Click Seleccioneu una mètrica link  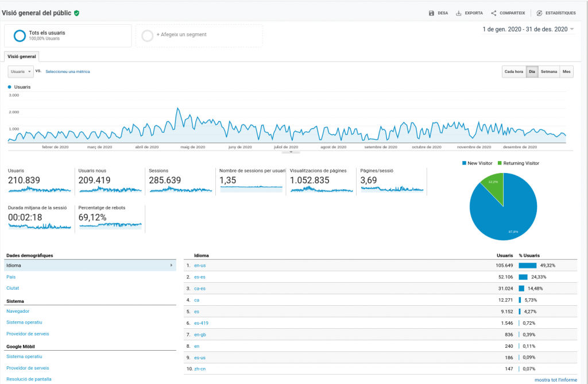(68, 72)
